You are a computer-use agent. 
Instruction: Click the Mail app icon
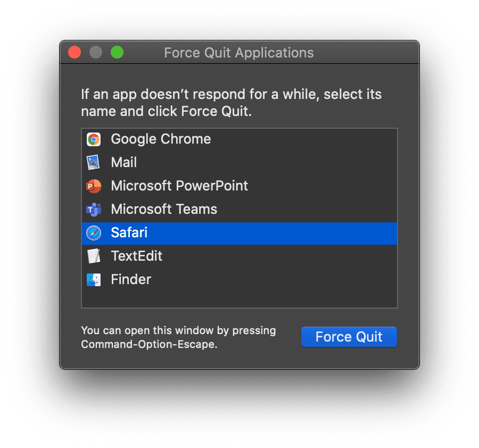(94, 162)
